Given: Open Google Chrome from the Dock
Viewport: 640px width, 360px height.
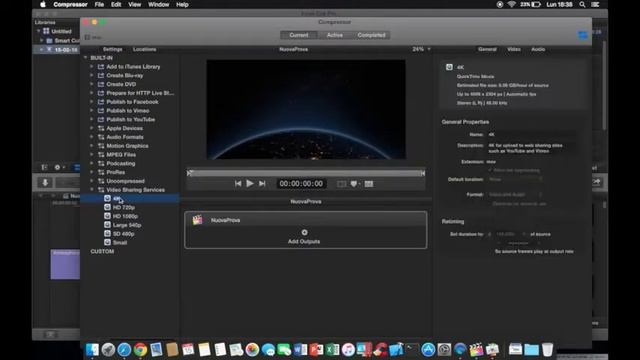Looking at the screenshot, I should pos(140,350).
